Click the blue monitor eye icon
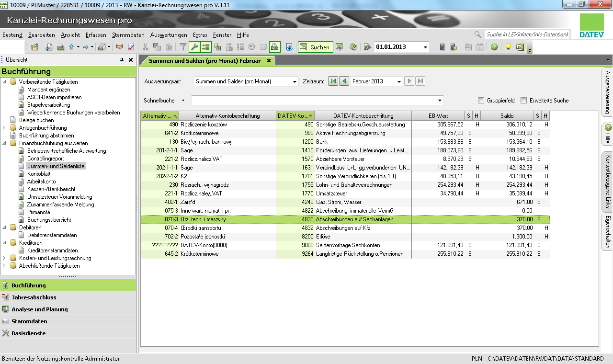 click(x=289, y=47)
